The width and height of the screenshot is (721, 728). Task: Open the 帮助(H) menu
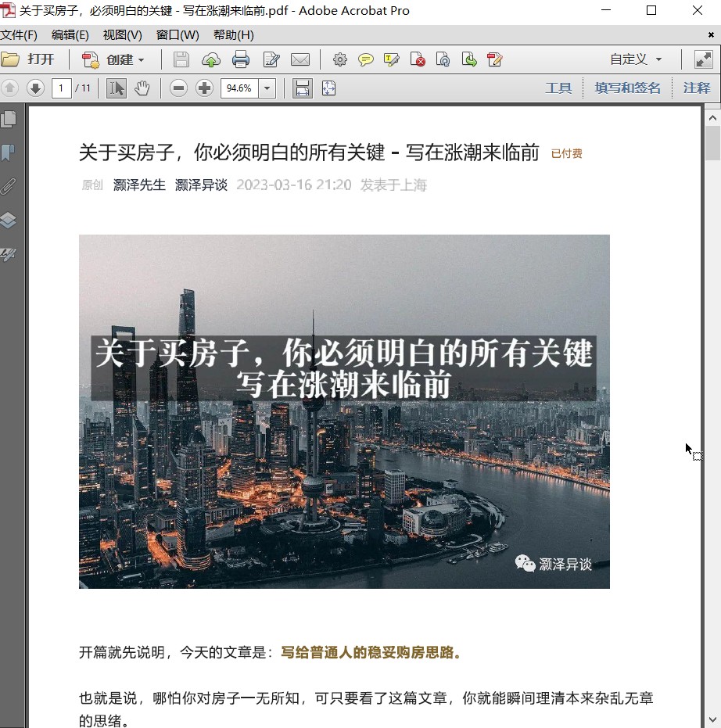[x=234, y=35]
